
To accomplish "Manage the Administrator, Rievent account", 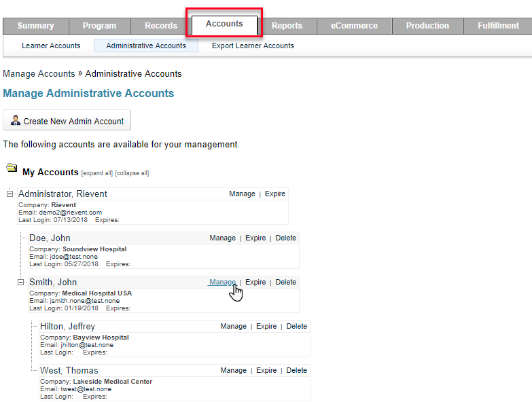I will point(242,194).
